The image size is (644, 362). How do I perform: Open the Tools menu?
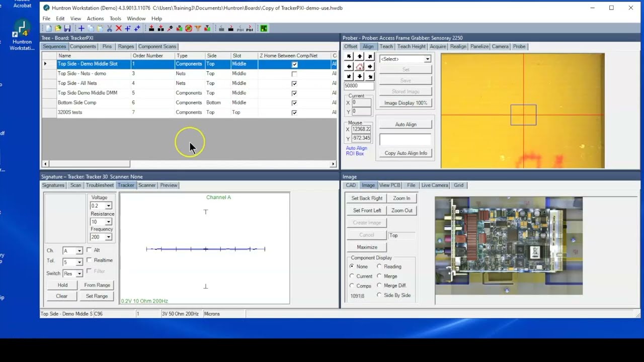pyautogui.click(x=115, y=19)
